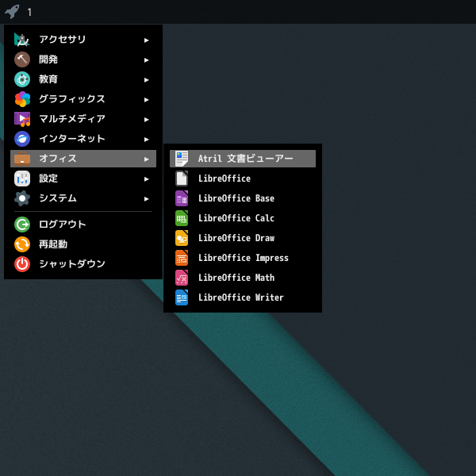Click the green ログアウト icon
Screen dimensions: 476x476
coord(22,225)
